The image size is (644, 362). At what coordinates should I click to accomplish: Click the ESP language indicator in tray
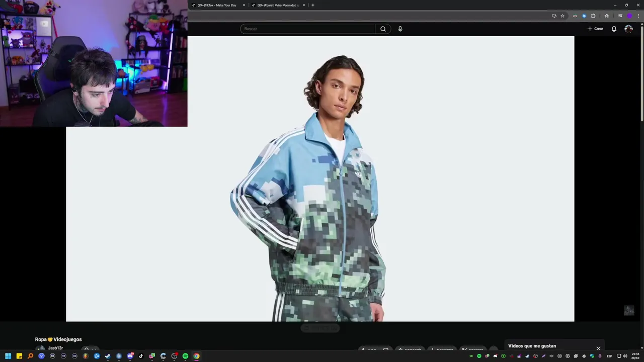pos(609,356)
